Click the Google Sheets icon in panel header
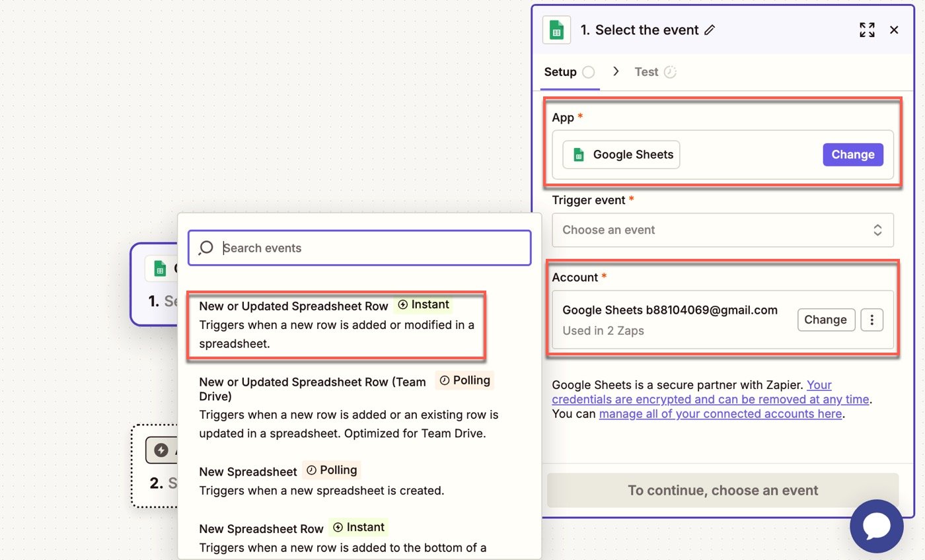925x560 pixels. click(x=556, y=30)
